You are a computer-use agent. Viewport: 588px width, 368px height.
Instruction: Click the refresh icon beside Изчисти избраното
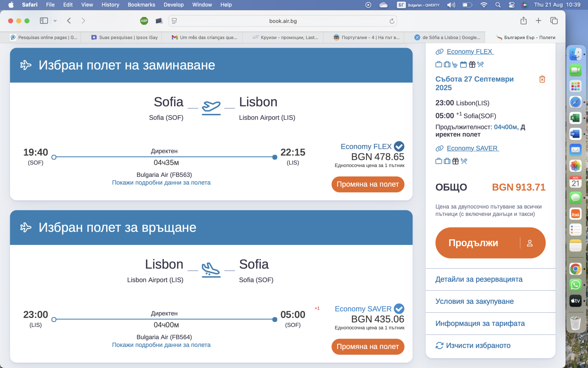[439, 345]
